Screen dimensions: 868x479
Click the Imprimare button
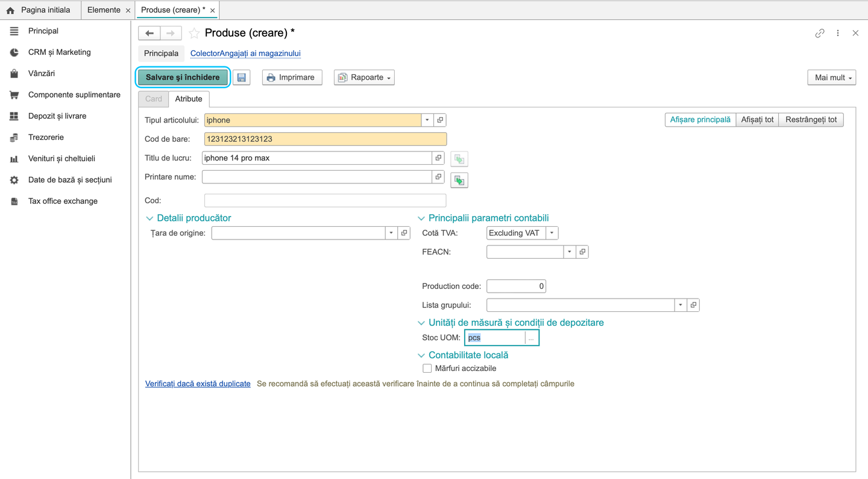tap(292, 77)
